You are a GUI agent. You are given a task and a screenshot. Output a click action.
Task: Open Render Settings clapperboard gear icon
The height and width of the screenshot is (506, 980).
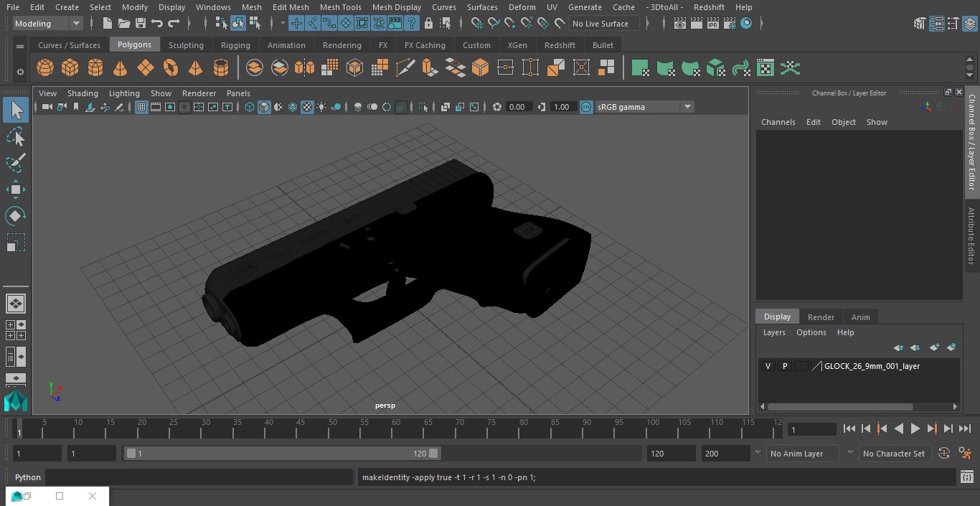[x=730, y=24]
